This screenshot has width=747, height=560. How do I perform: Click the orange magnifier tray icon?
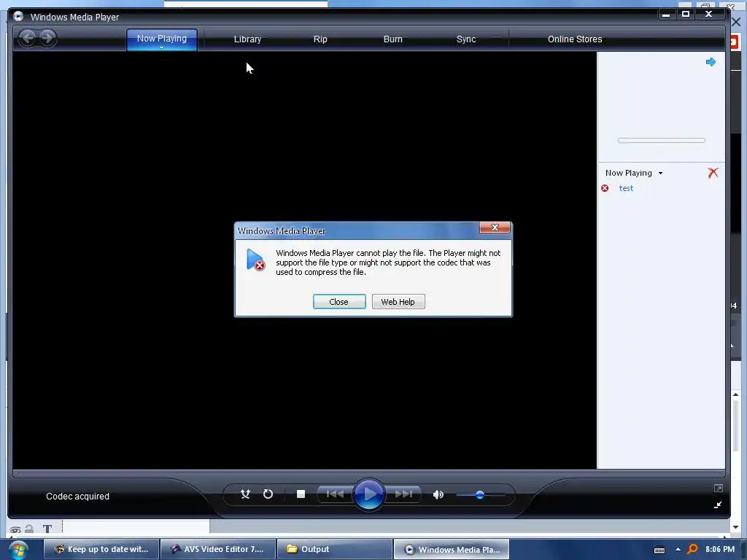[x=692, y=549]
